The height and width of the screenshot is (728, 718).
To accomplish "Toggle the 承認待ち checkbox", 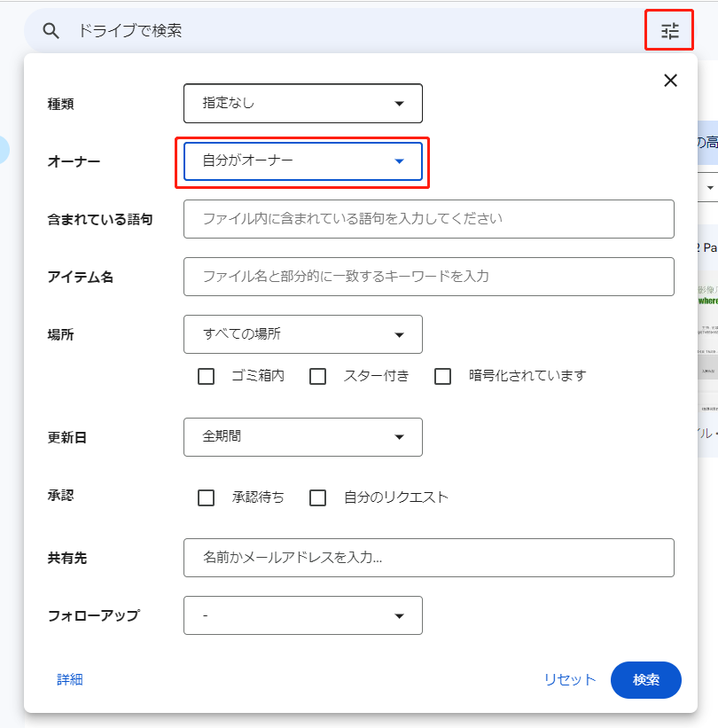I will [207, 497].
